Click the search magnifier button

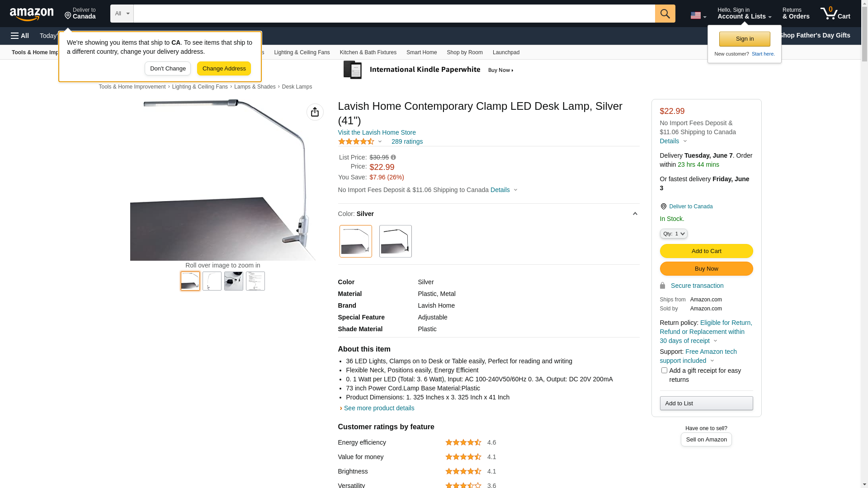pyautogui.click(x=665, y=14)
